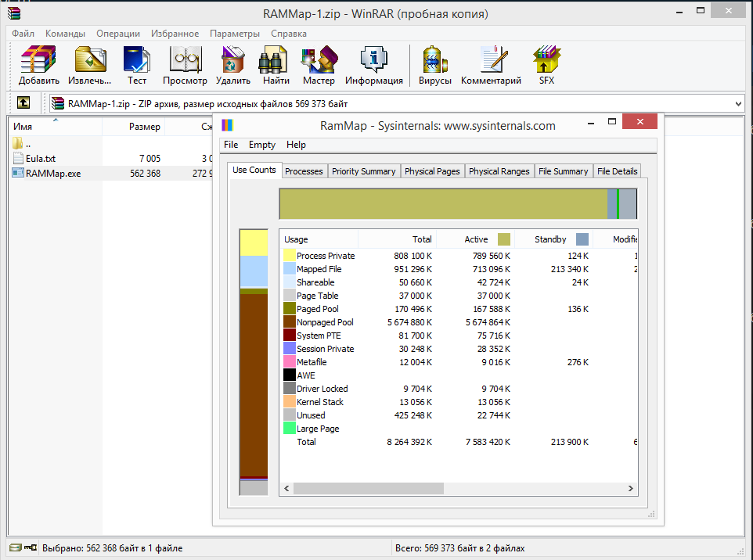Click the Nonpaged Pool brown color swatch

click(289, 322)
